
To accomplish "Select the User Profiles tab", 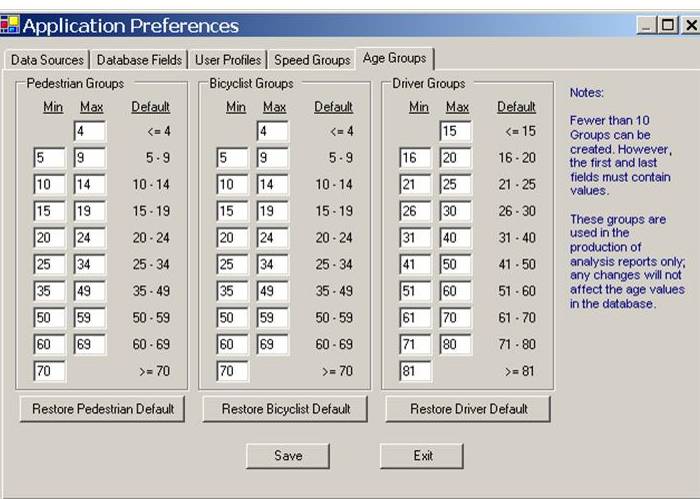I will pos(228,60).
